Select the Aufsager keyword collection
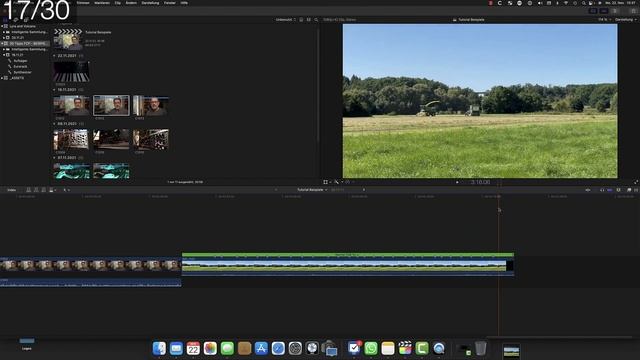The width and height of the screenshot is (640, 360). click(x=20, y=61)
